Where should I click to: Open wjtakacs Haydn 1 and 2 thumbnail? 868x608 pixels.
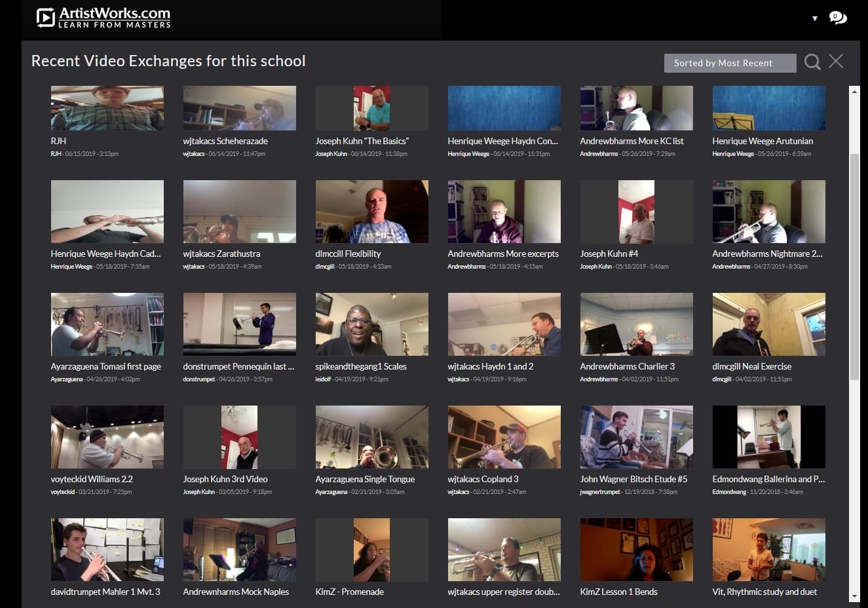(x=504, y=324)
